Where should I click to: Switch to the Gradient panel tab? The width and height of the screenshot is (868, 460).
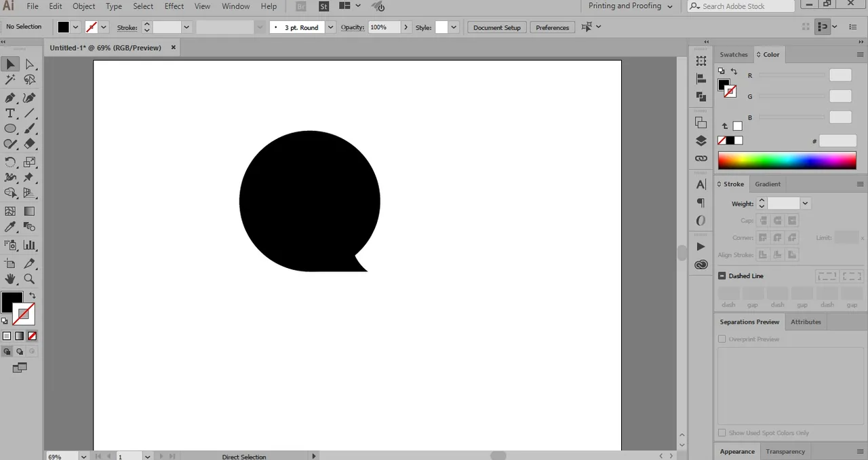coord(768,184)
